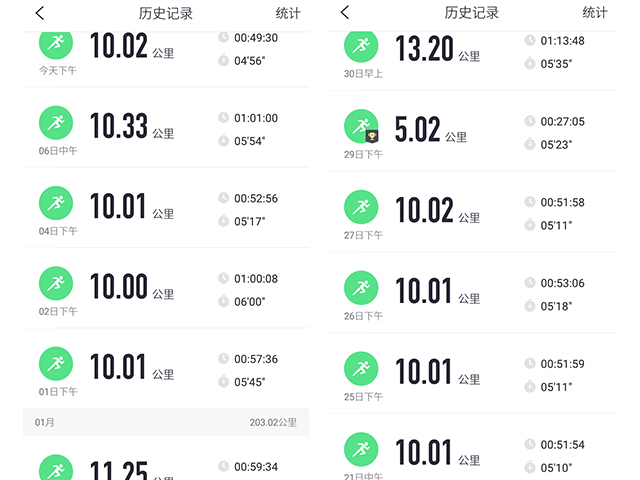
Task: Select the 01月 month header row
Action: point(165,423)
